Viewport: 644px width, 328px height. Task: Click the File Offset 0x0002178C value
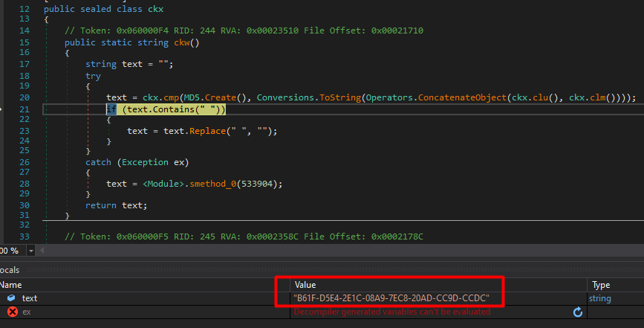[397, 237]
